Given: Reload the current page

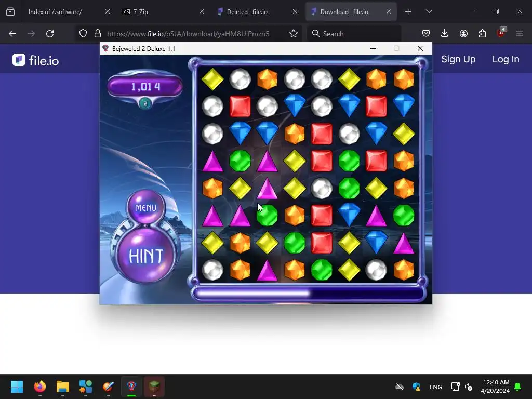Looking at the screenshot, I should click(x=50, y=34).
